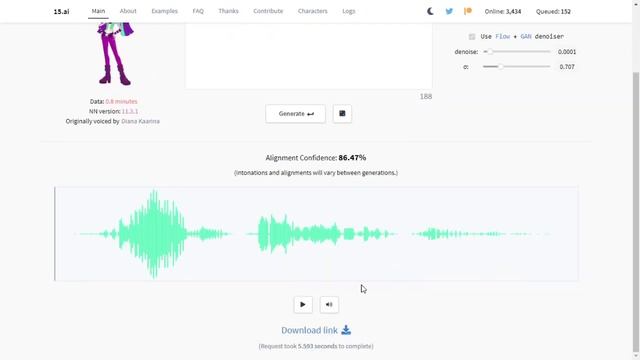Click the 15.ai site logo
Screen dimensions: 640x360
[x=61, y=11]
